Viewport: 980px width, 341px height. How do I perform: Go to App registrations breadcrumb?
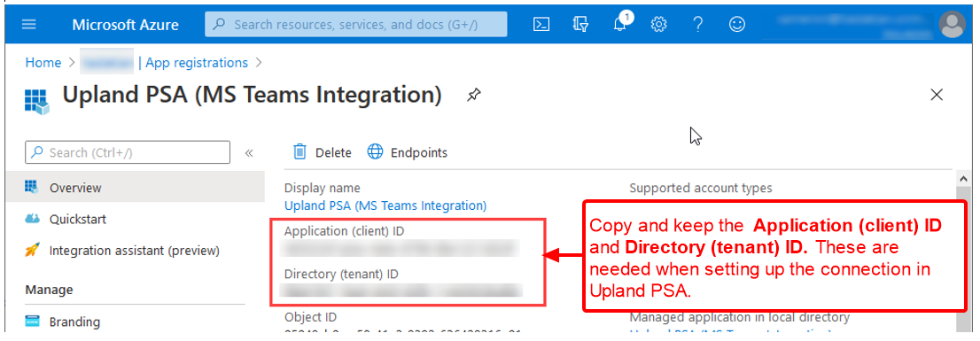[x=196, y=63]
